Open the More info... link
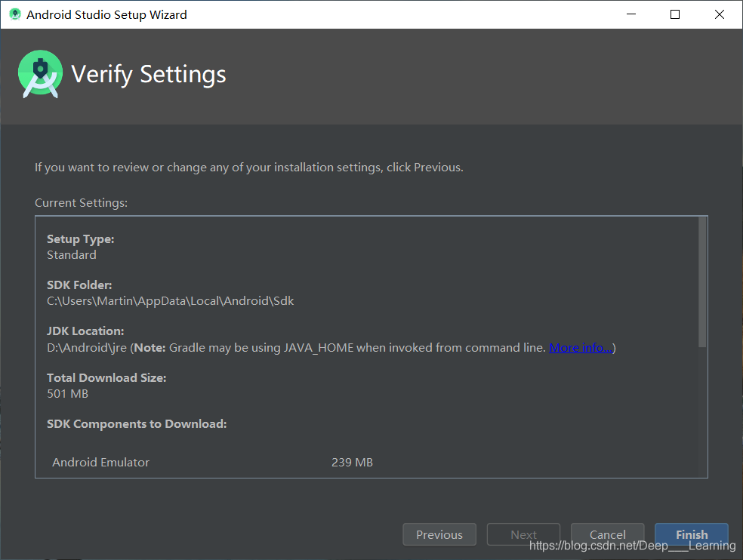743x560 pixels. click(x=581, y=348)
